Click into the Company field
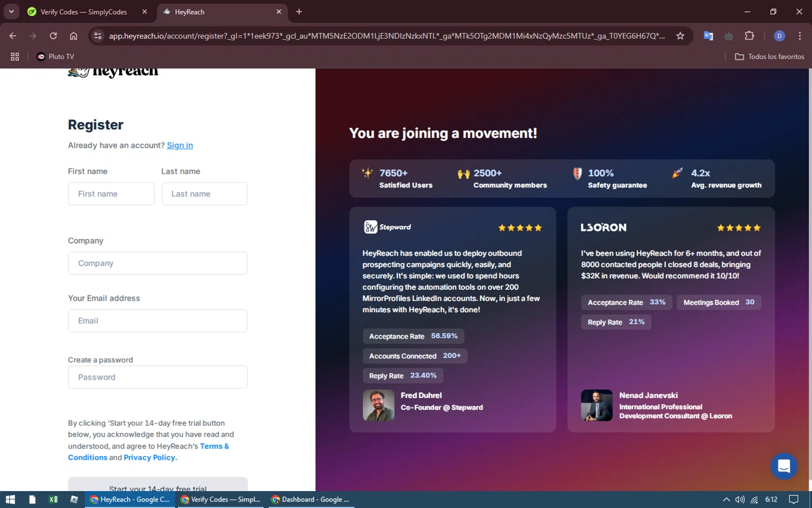Screen dimensions: 812x508 click(x=158, y=263)
